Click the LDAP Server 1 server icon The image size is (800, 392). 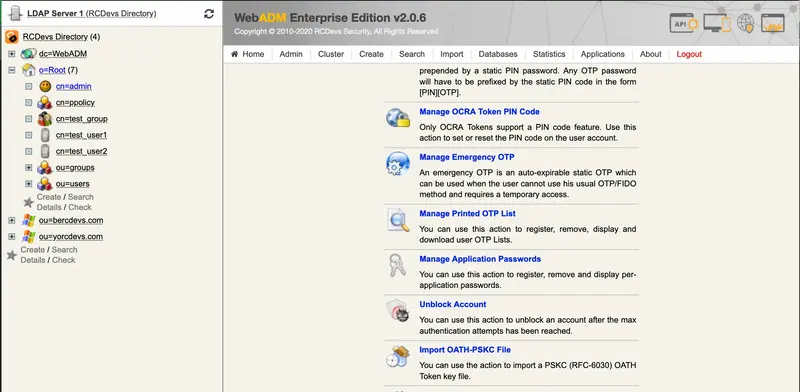(x=15, y=13)
